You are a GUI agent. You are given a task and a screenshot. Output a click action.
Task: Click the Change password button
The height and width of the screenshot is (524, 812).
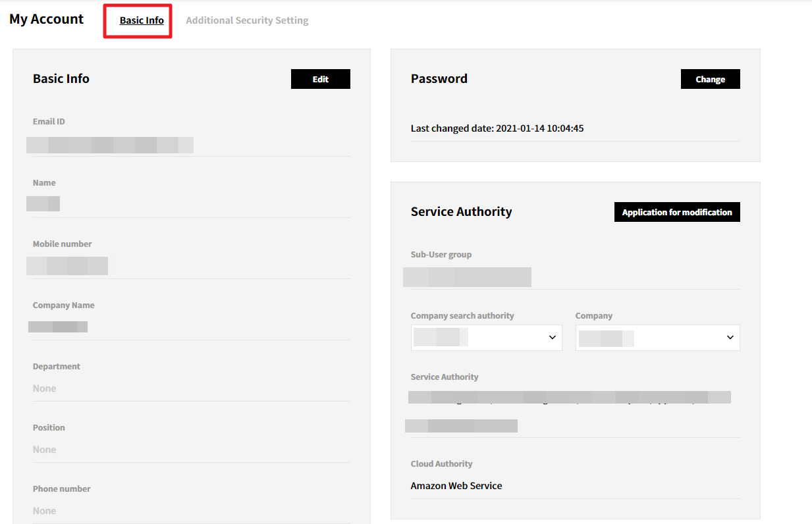(710, 79)
